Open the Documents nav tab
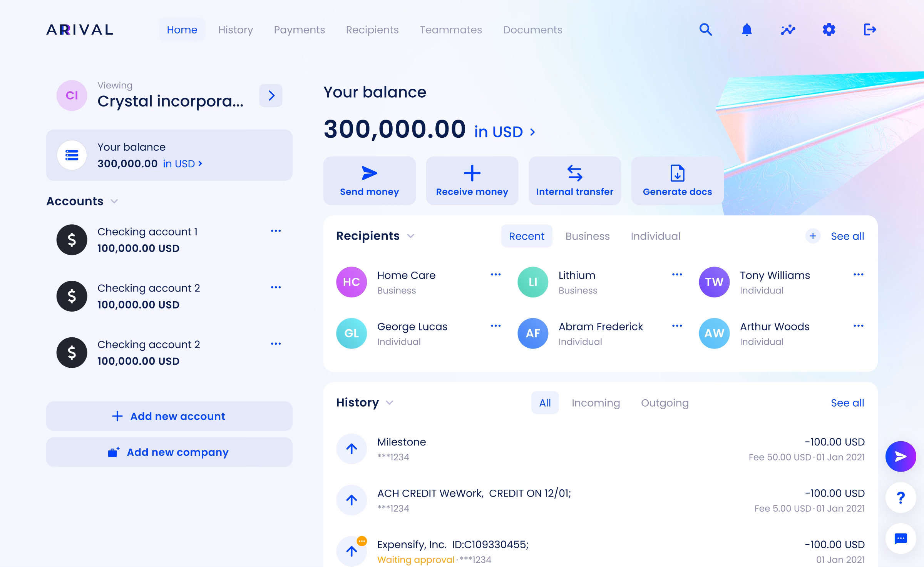This screenshot has height=567, width=924. 533,30
